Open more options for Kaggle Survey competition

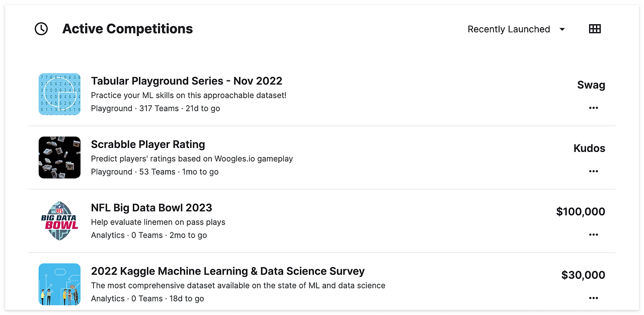point(593,298)
